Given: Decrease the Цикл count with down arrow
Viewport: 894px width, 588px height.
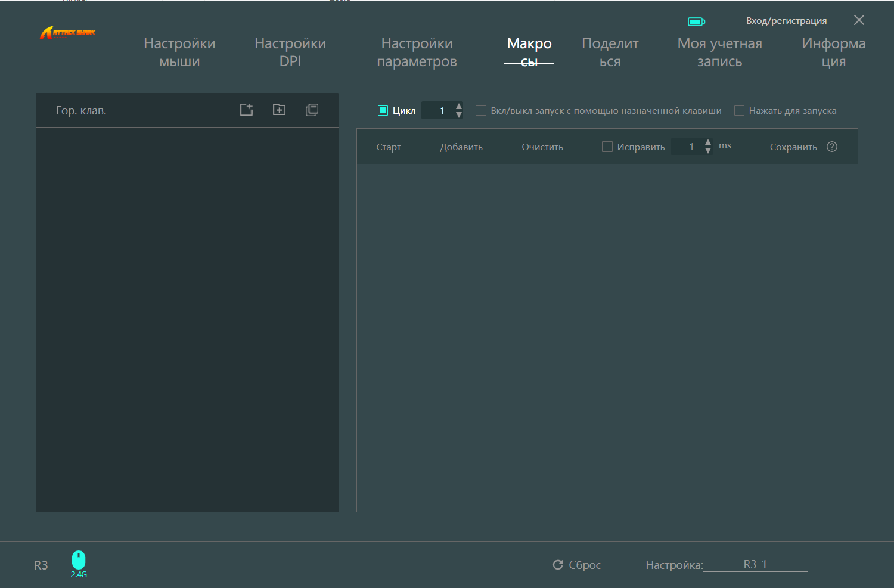Looking at the screenshot, I should (459, 114).
